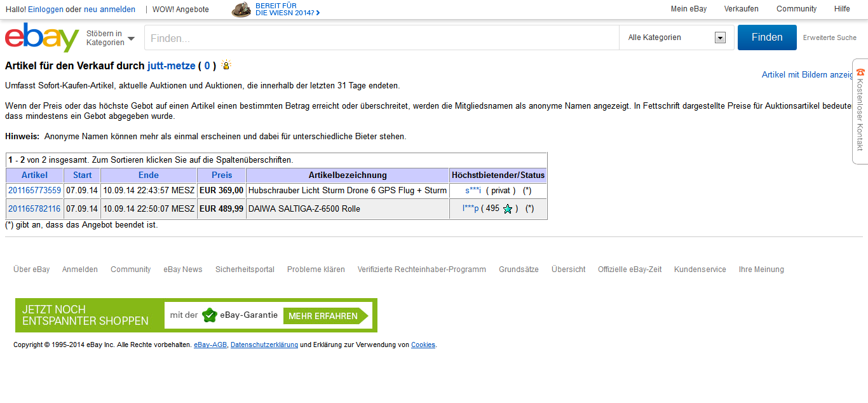This screenshot has width=868, height=403.
Task: Open the Verkaufen menu item
Action: pyautogui.click(x=742, y=9)
